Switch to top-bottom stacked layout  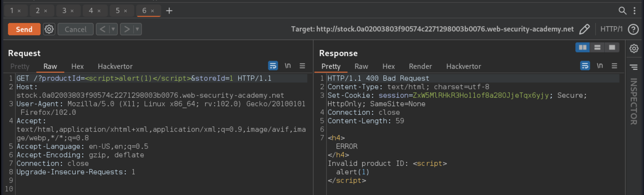click(597, 47)
